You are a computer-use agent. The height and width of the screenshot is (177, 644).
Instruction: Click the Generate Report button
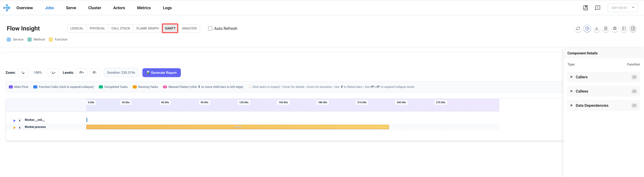(161, 73)
